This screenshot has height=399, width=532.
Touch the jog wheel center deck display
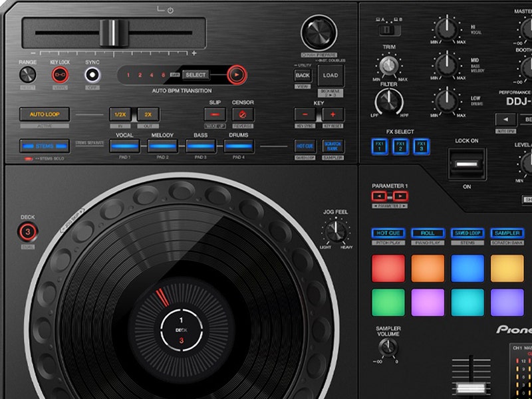181,329
